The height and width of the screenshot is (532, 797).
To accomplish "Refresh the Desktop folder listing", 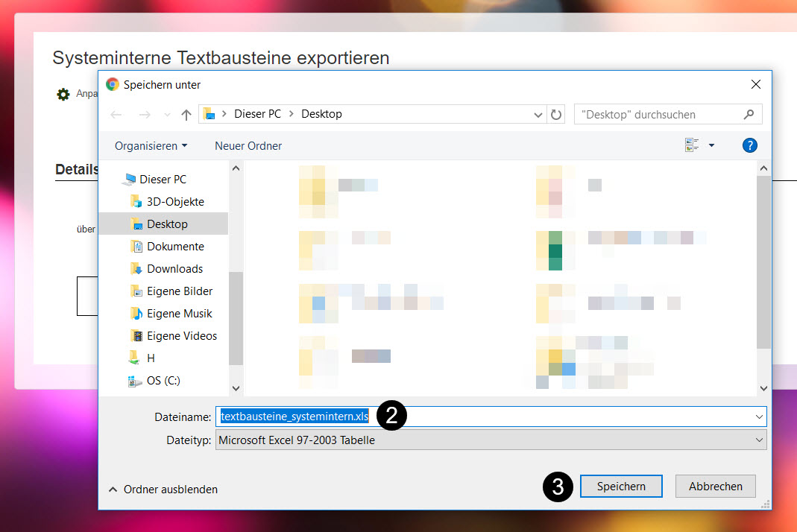I will (x=556, y=115).
